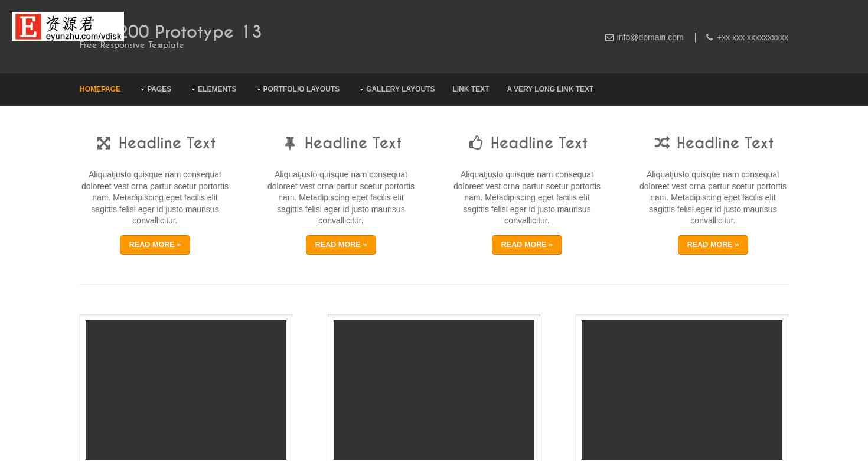868x461 pixels.
Task: Click the phone icon beside the phone number
Action: 709,37
